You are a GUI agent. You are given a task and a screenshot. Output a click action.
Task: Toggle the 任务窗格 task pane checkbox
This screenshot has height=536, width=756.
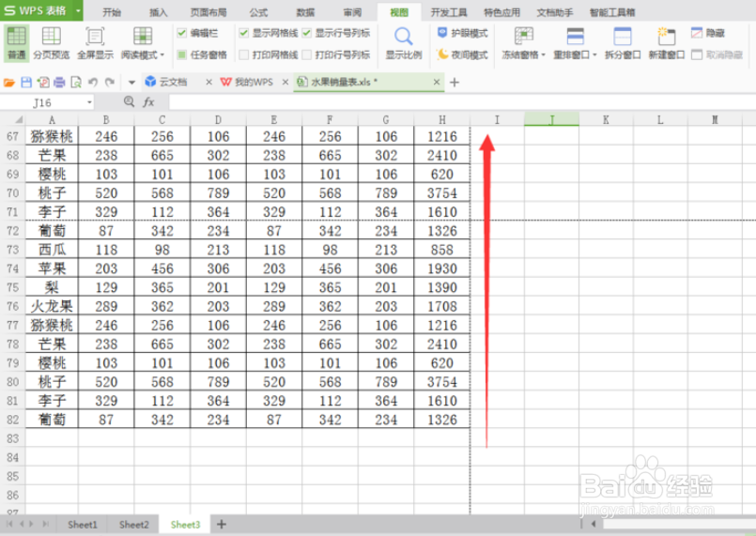[182, 54]
